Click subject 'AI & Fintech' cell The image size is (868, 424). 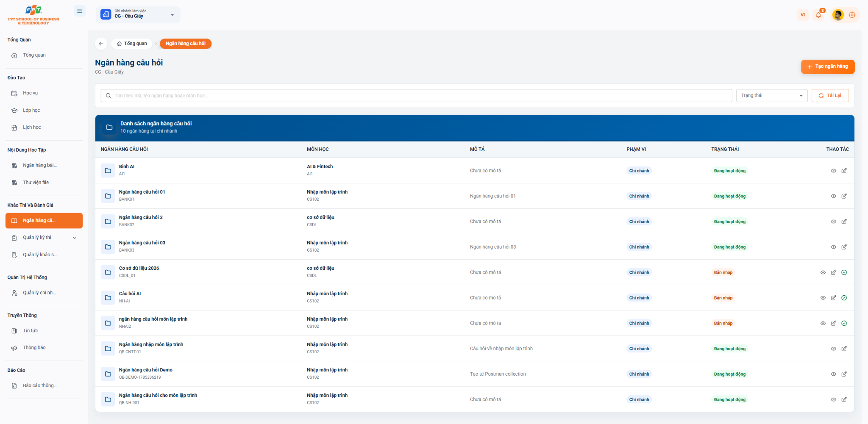click(320, 167)
